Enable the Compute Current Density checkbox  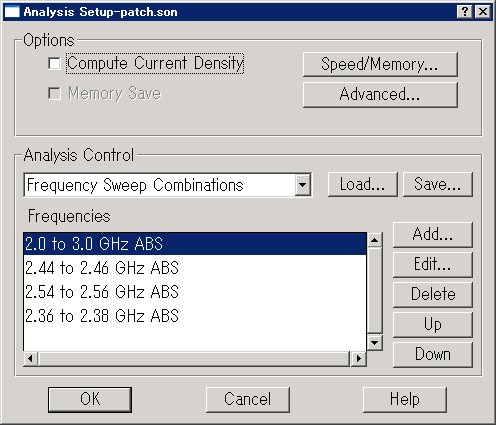tap(54, 63)
